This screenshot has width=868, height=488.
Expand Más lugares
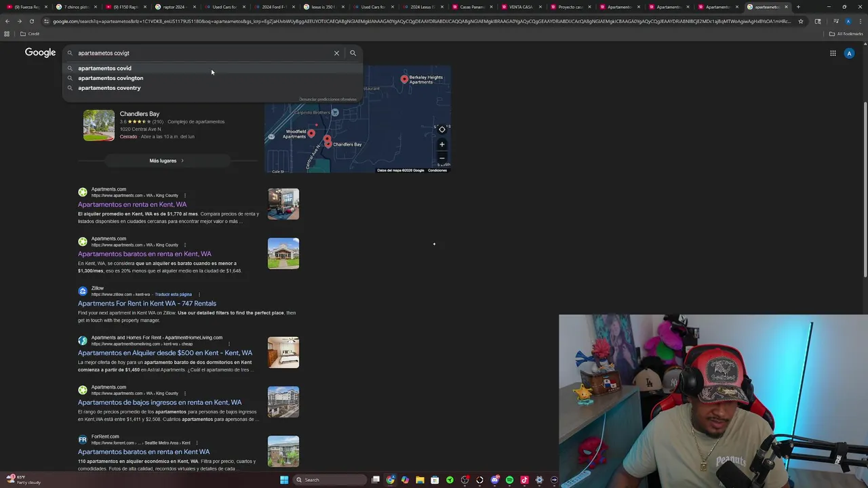pos(167,161)
